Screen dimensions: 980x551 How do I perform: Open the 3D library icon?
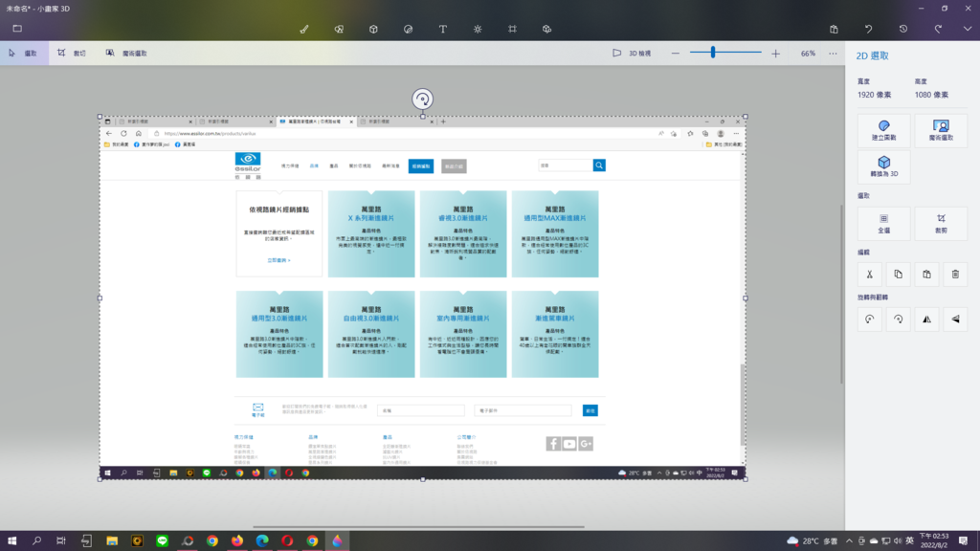click(546, 29)
